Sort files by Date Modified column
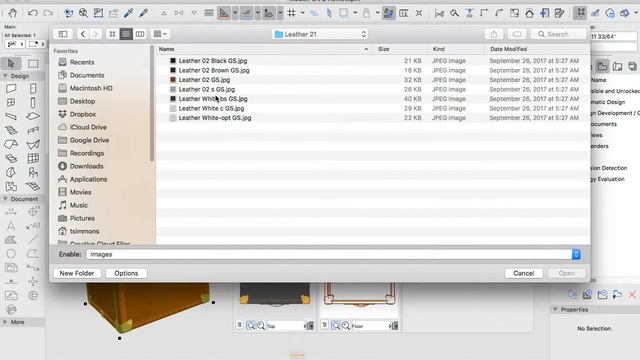 tap(538, 49)
